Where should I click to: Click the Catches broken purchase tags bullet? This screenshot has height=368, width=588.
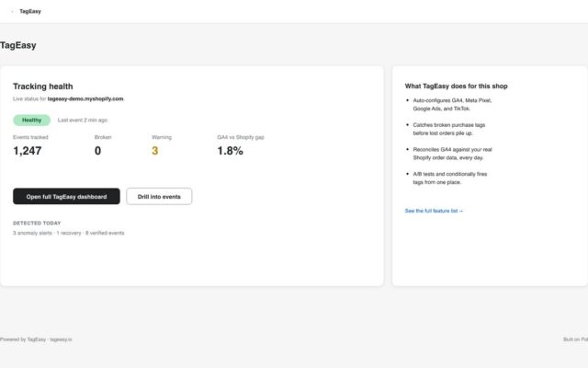pos(449,129)
